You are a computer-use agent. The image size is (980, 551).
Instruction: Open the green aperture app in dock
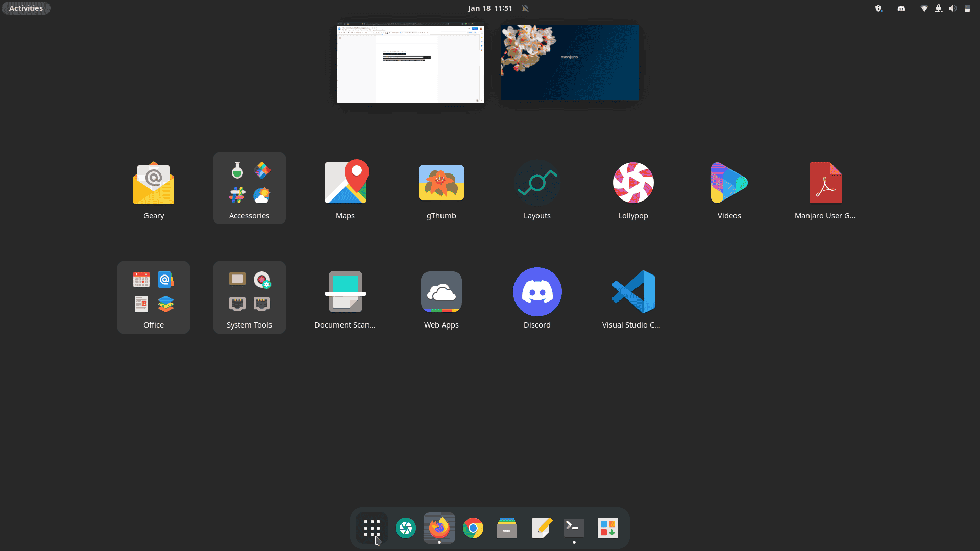[406, 528]
